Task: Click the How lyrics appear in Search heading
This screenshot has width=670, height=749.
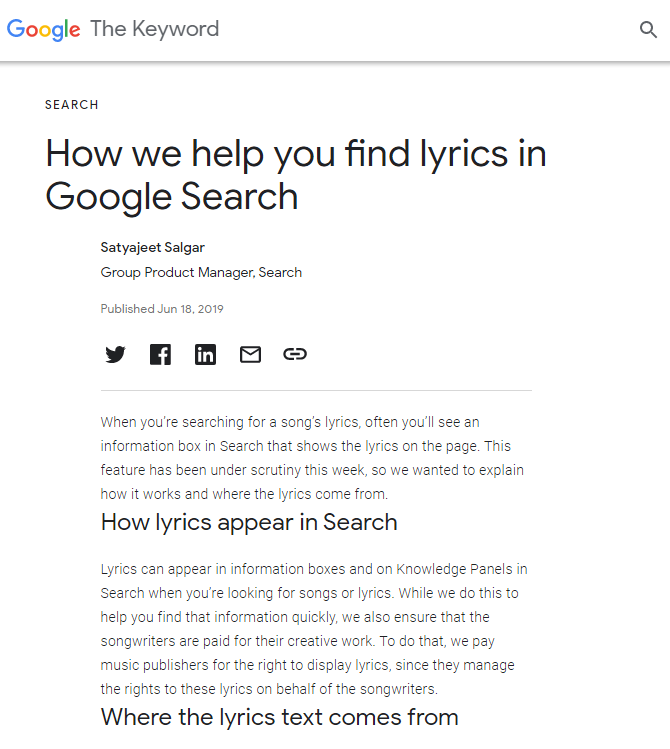Action: [x=249, y=522]
